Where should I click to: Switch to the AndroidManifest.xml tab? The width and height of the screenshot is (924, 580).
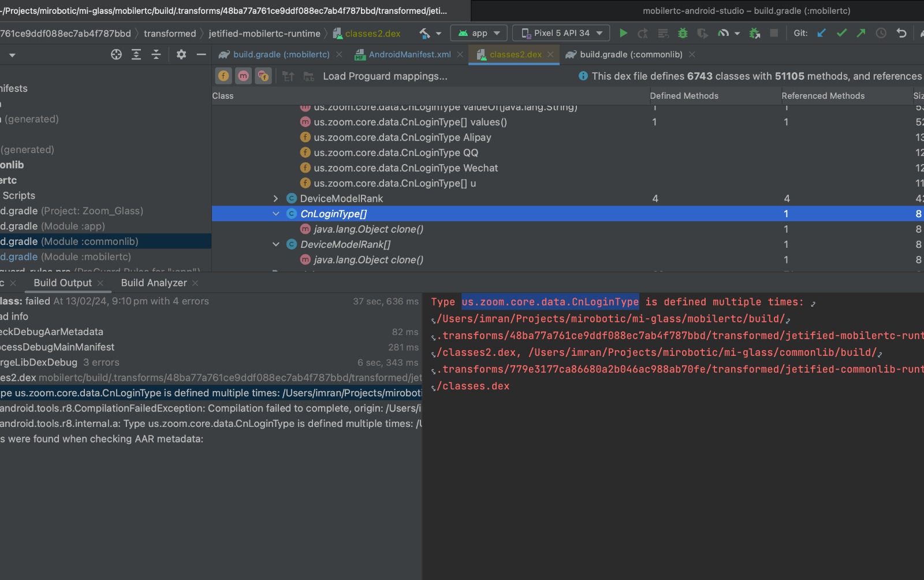(x=409, y=54)
